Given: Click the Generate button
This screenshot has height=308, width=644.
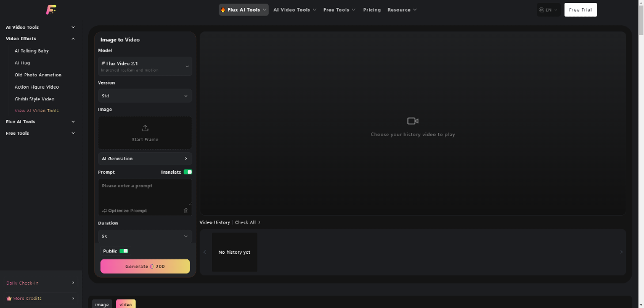Looking at the screenshot, I should click(x=145, y=266).
